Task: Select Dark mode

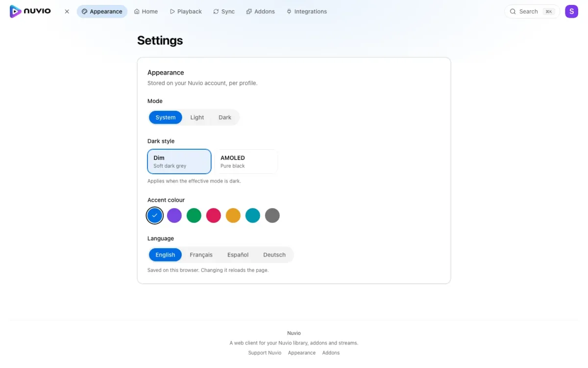Action: [225, 117]
